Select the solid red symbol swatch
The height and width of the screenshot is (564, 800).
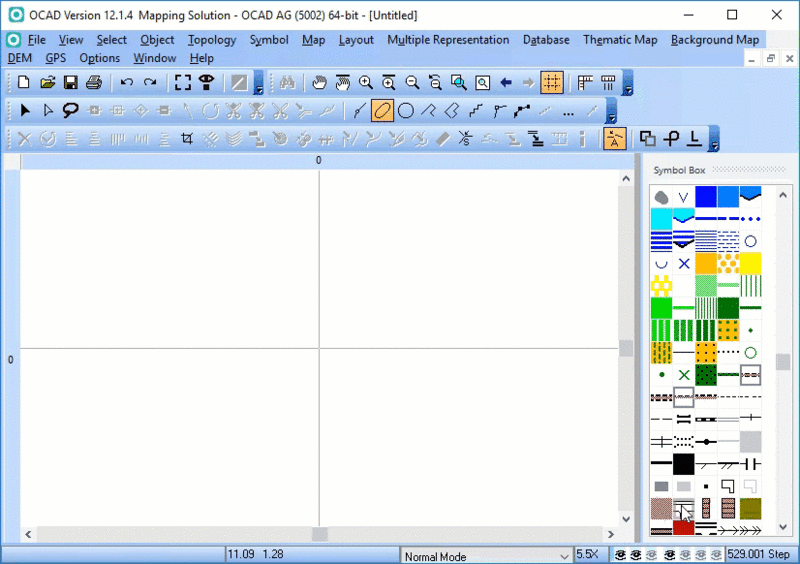(x=683, y=528)
